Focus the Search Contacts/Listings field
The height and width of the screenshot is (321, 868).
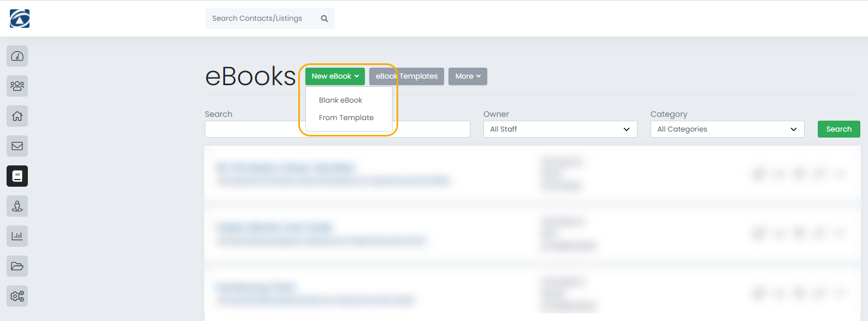(262, 19)
